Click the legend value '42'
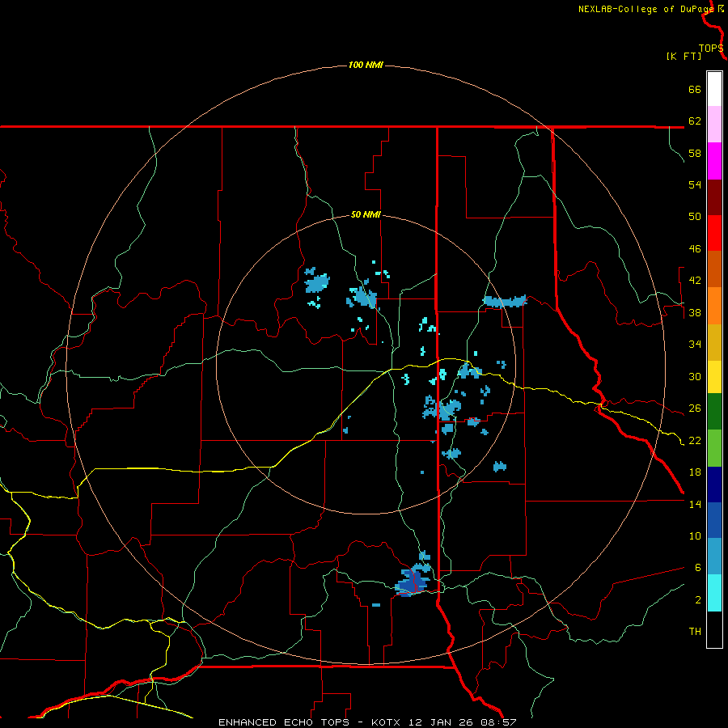Screen dimensions: 728x728 pyautogui.click(x=695, y=281)
